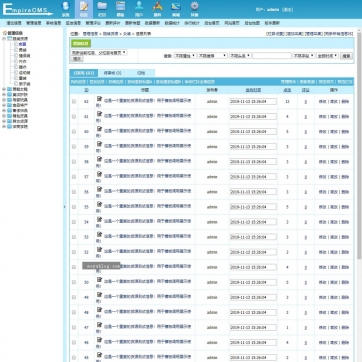Collapse the expanded clothing category in tree
This screenshot has width=362, height=362.
[4, 39]
